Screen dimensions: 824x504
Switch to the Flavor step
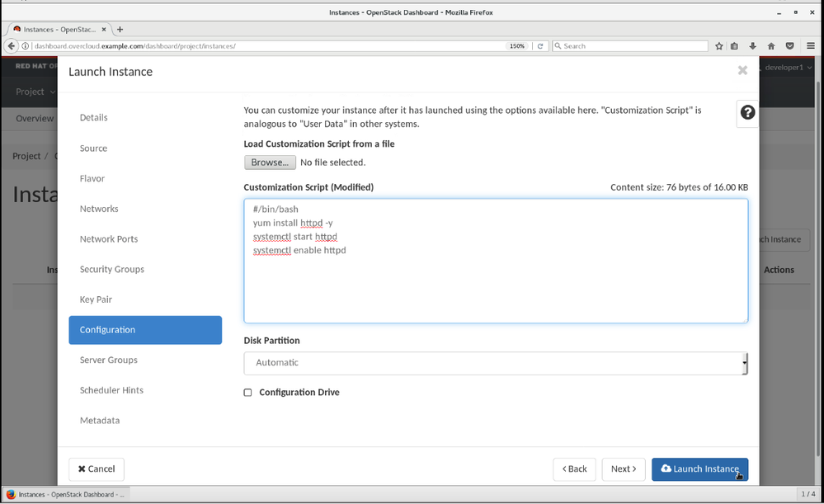click(x=92, y=179)
